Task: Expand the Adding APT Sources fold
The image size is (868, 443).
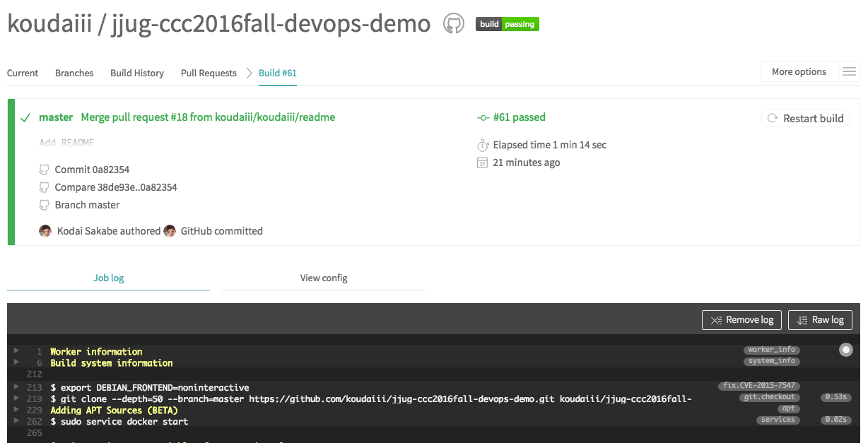Action: pos(17,410)
